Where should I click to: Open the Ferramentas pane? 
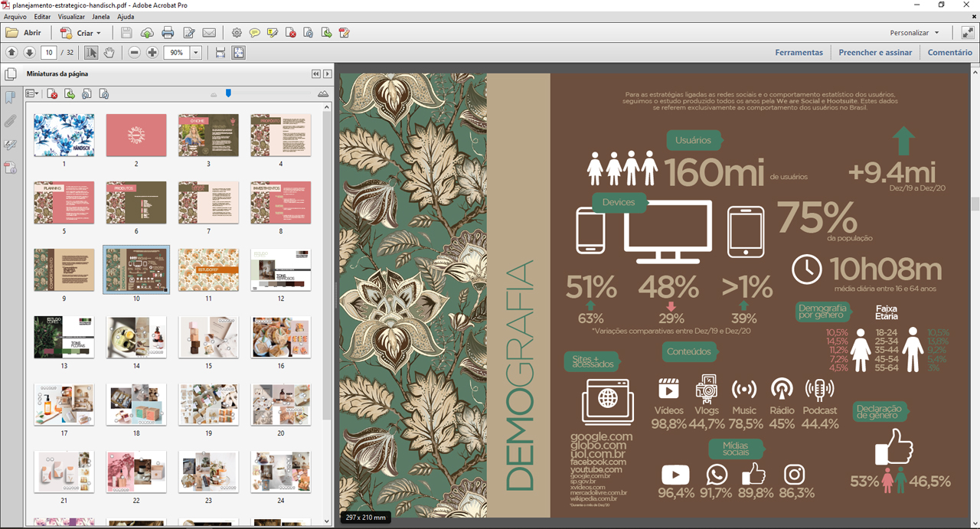point(799,53)
